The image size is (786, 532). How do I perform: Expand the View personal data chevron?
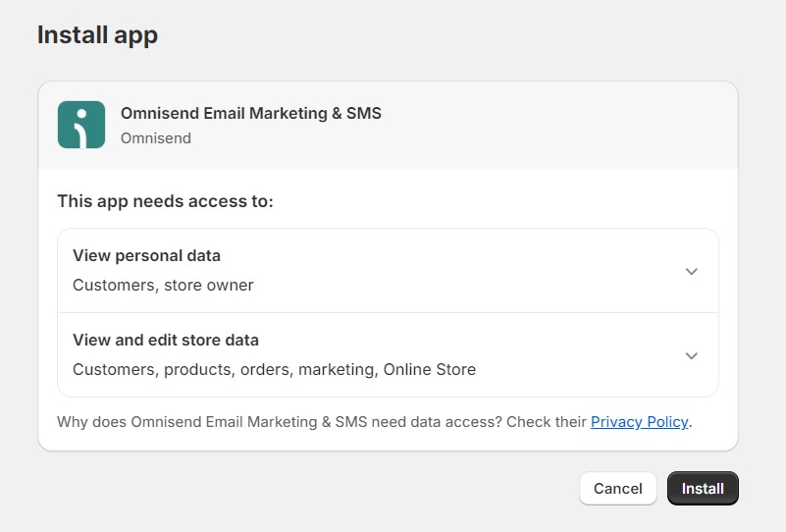pyautogui.click(x=691, y=271)
